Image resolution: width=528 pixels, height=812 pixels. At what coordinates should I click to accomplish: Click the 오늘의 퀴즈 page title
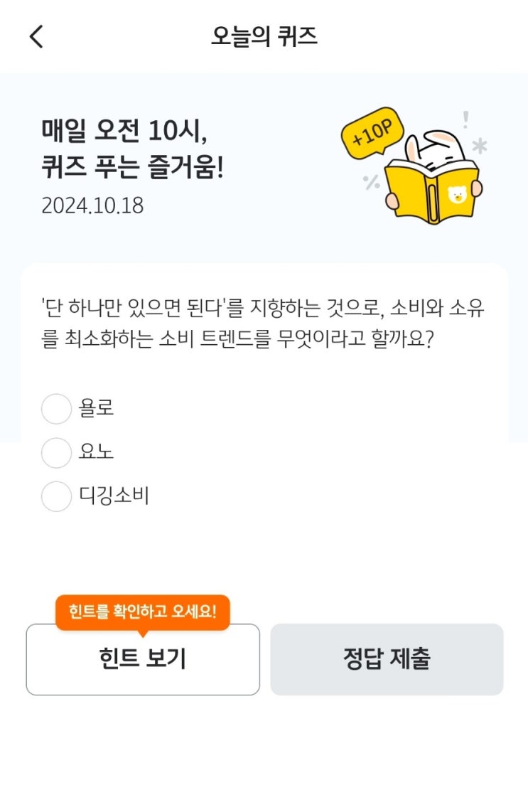pyautogui.click(x=264, y=36)
